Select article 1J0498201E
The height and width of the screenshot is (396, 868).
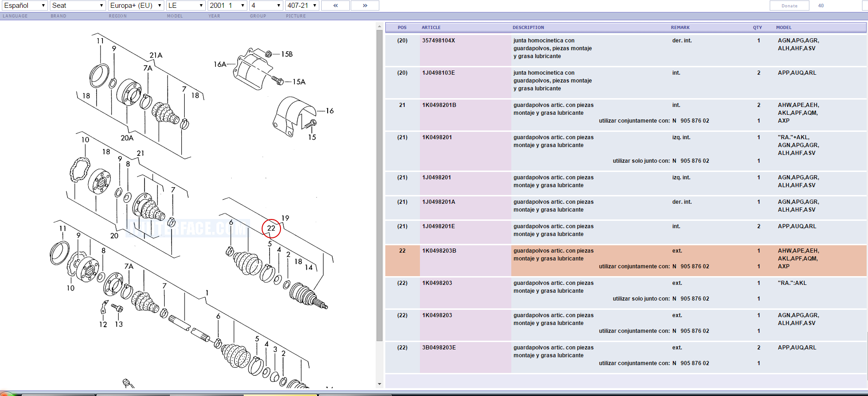click(x=438, y=226)
